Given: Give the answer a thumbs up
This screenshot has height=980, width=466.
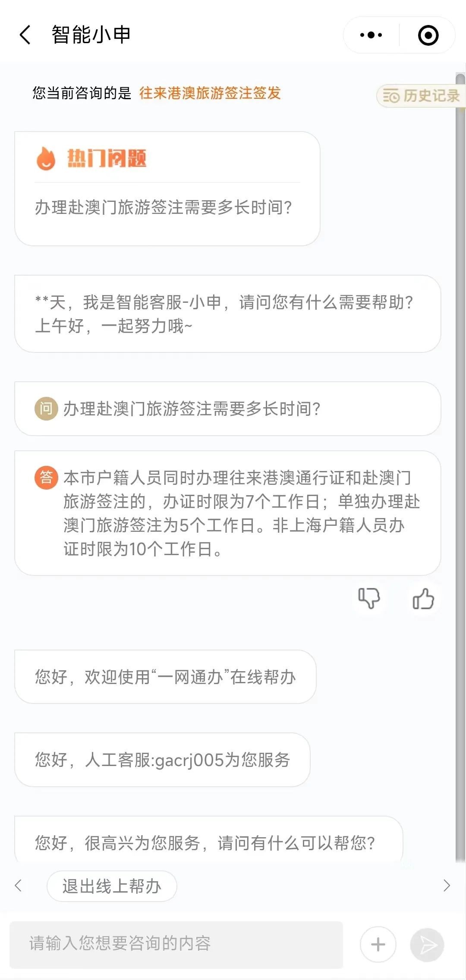Looking at the screenshot, I should [423, 598].
